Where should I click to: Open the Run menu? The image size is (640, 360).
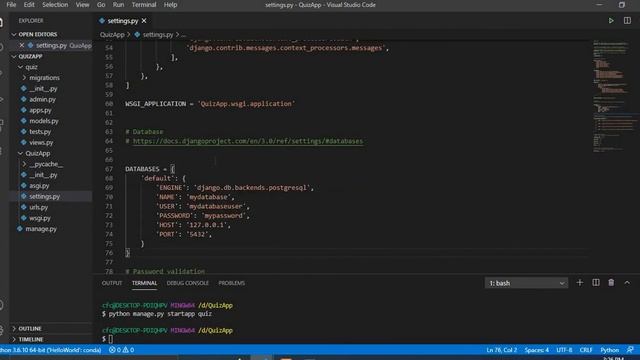point(118,5)
